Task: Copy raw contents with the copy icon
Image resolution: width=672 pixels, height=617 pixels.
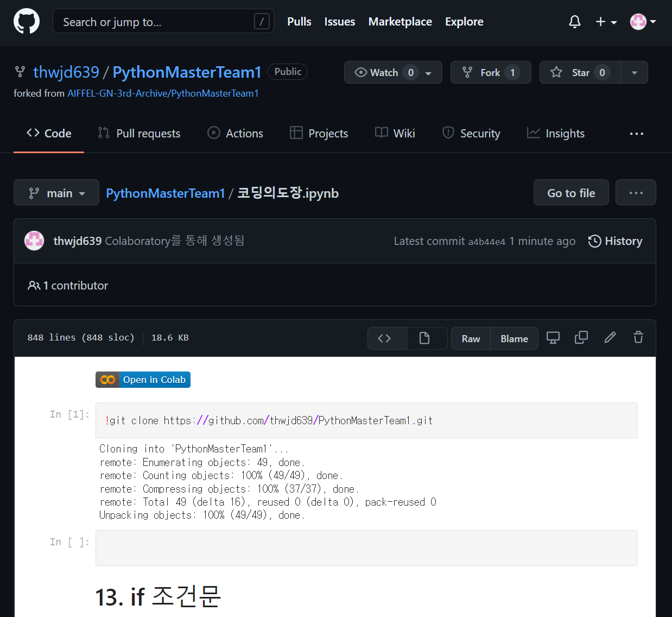Action: tap(581, 338)
